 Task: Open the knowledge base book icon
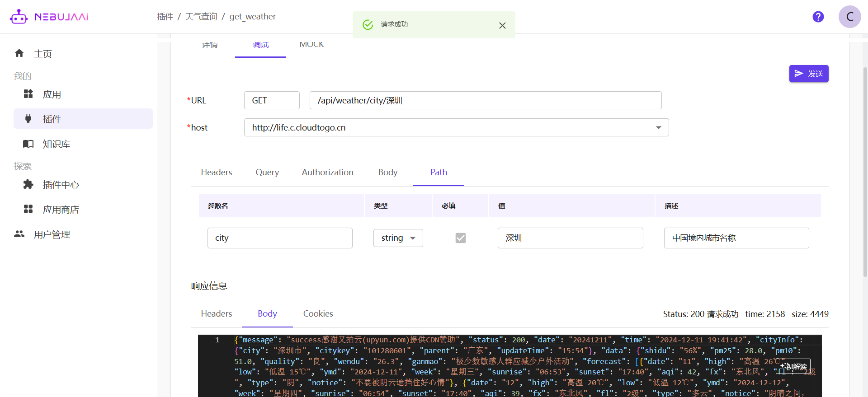[x=28, y=144]
